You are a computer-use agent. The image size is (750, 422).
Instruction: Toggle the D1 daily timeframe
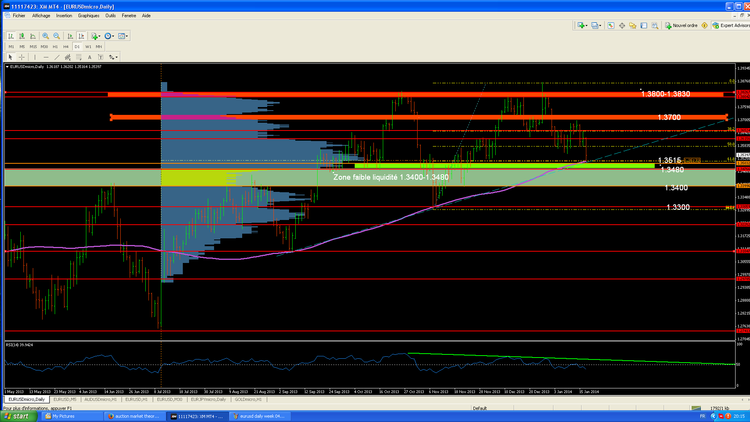click(x=77, y=46)
